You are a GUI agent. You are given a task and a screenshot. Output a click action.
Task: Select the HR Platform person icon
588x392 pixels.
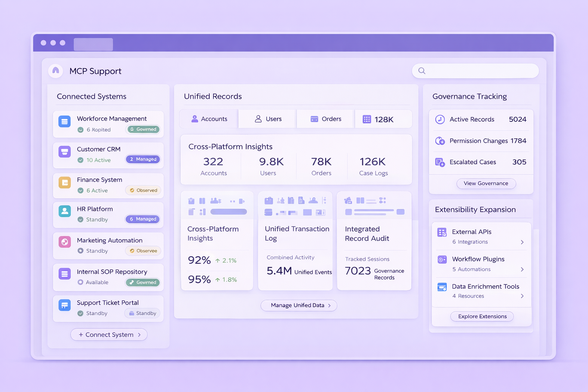[x=64, y=211]
